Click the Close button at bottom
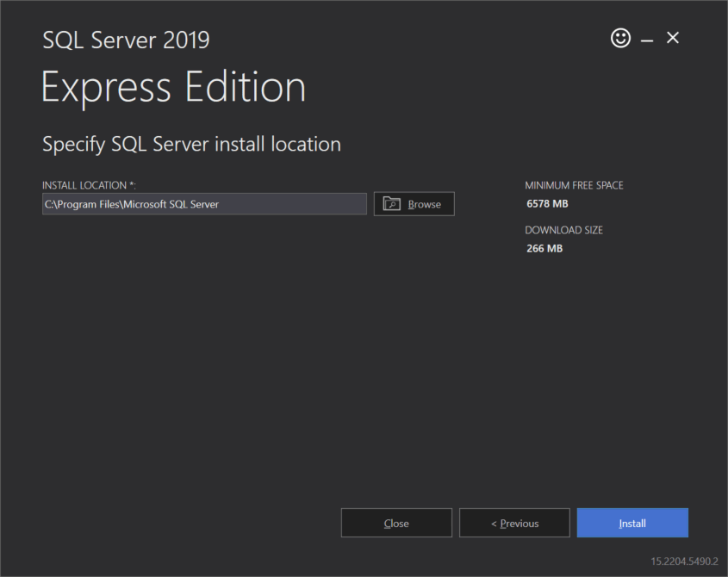This screenshot has width=728, height=577. click(396, 523)
